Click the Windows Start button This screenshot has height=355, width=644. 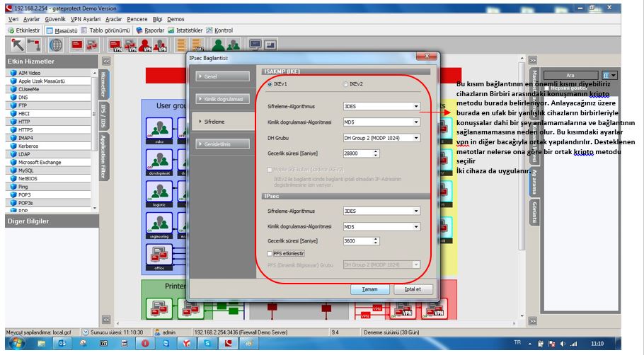[x=15, y=343]
